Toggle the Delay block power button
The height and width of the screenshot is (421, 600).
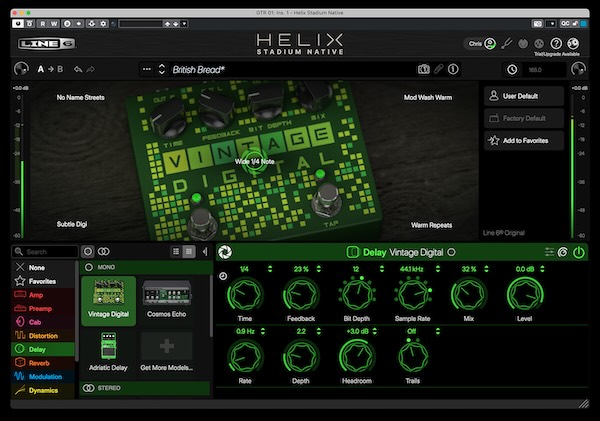(x=579, y=252)
